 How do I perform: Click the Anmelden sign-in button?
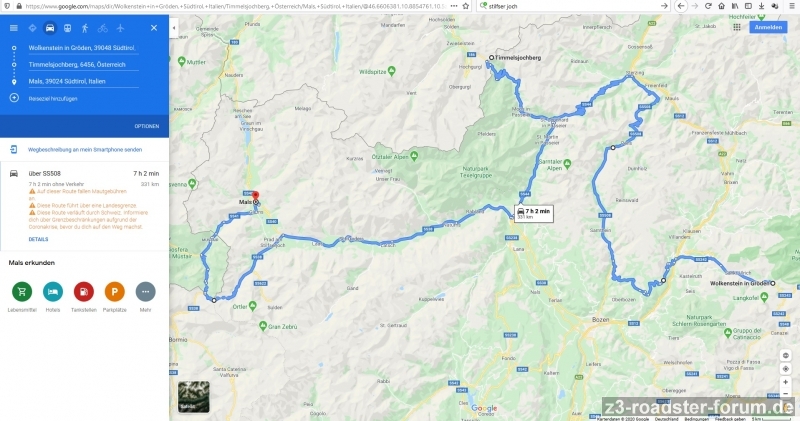point(768,27)
